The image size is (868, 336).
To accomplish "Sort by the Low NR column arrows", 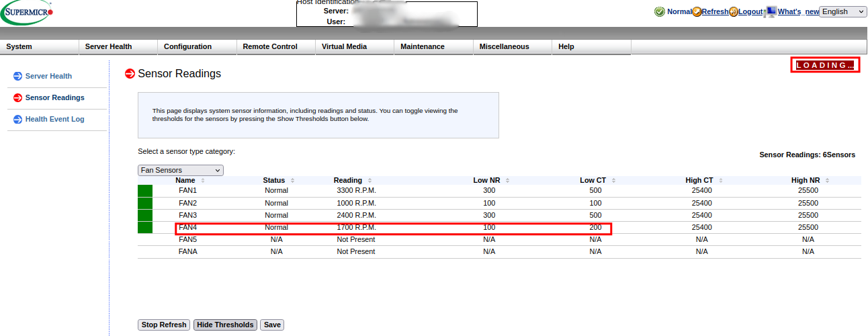I will click(x=507, y=181).
